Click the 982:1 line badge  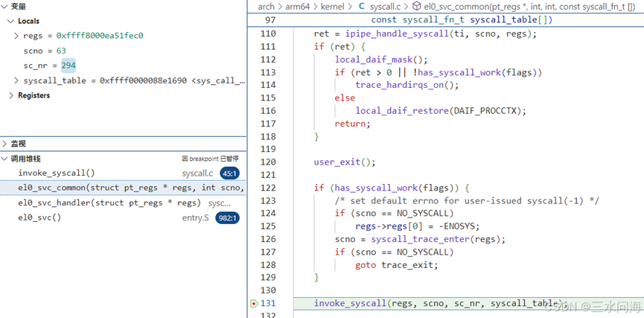(228, 217)
